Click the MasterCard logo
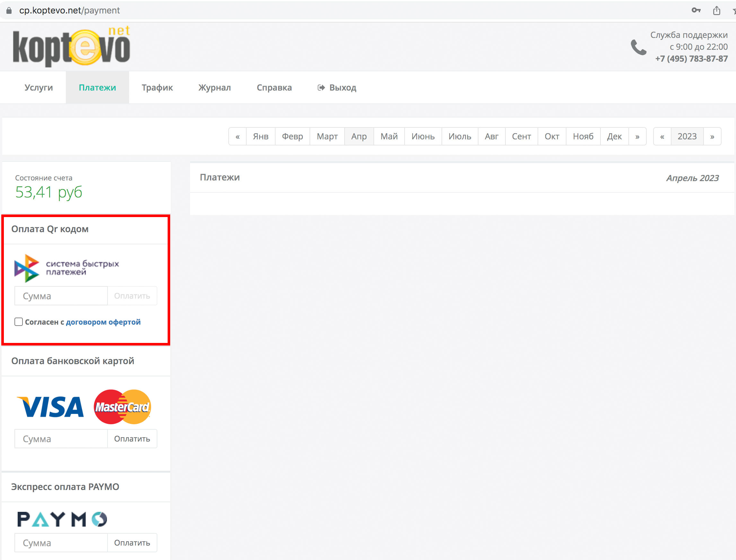Image resolution: width=736 pixels, height=560 pixels. 122,407
